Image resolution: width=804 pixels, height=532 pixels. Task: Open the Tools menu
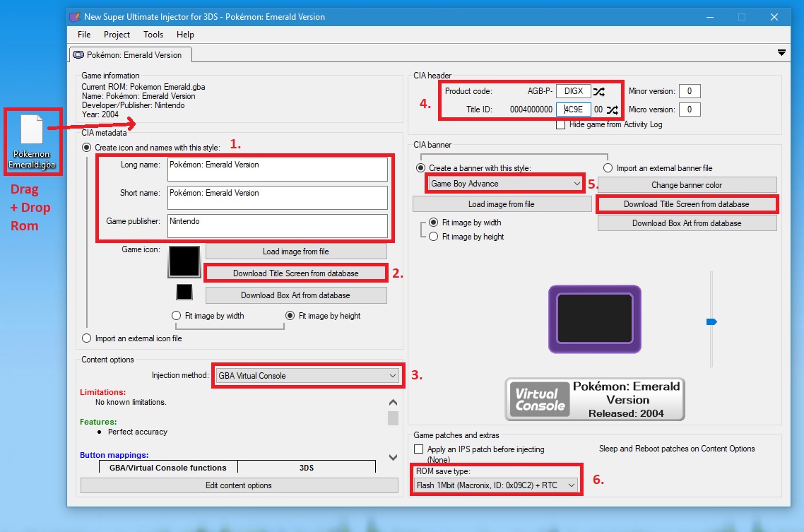[153, 35]
